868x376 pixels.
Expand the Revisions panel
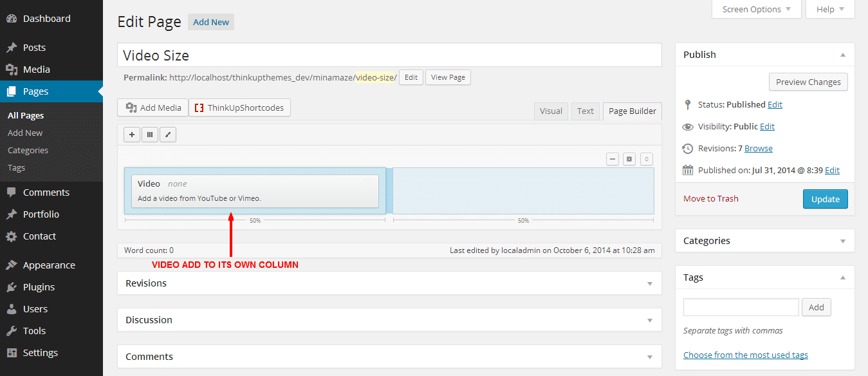(650, 283)
